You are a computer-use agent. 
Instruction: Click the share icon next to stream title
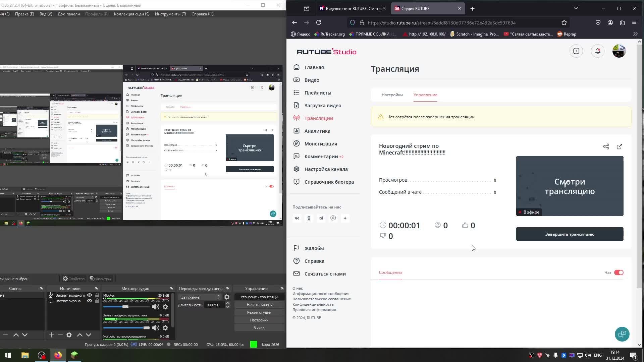point(606,146)
